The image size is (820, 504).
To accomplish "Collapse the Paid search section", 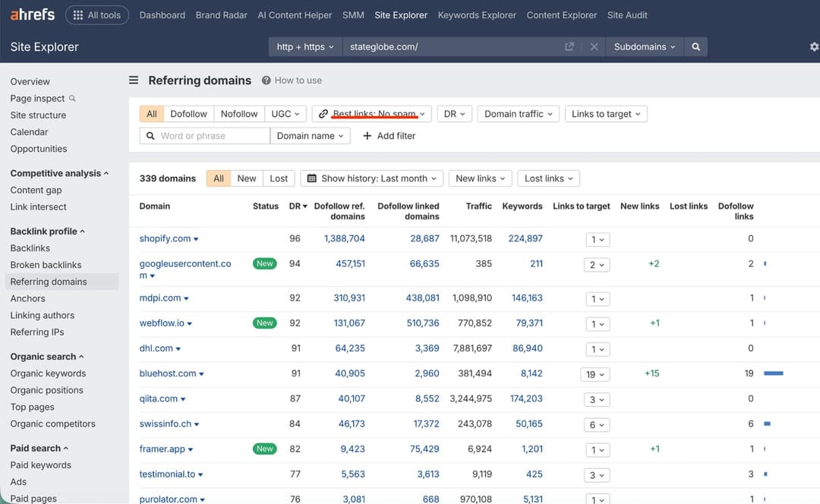I will pyautogui.click(x=39, y=448).
